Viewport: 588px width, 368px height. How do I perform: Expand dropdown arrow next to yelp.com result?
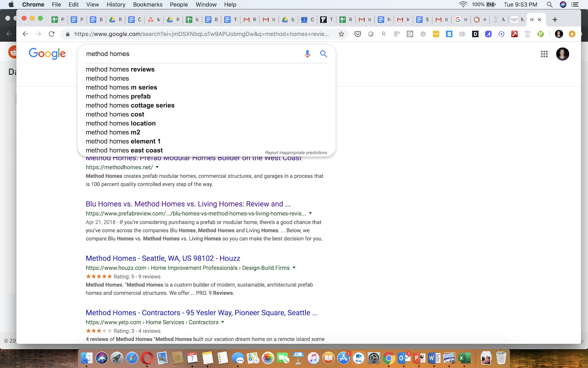point(223,322)
